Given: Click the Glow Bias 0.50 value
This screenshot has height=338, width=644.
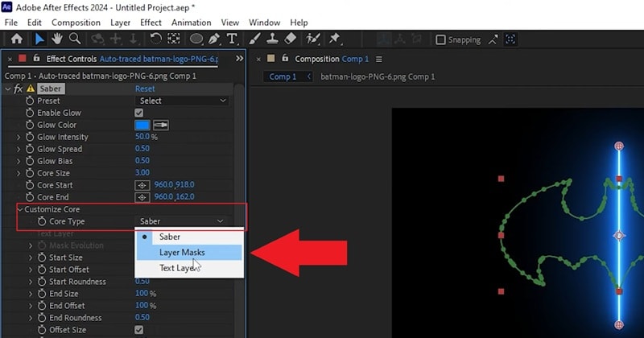Looking at the screenshot, I should [142, 161].
